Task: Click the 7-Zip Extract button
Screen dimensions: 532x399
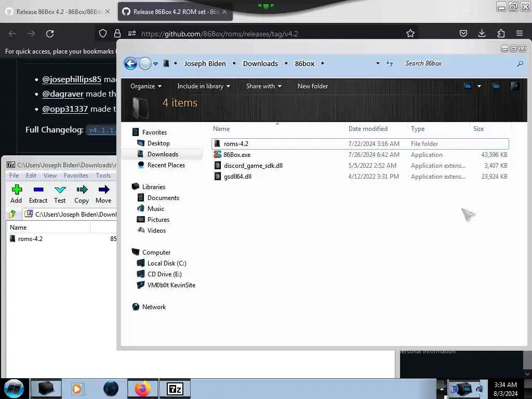Action: [38, 194]
